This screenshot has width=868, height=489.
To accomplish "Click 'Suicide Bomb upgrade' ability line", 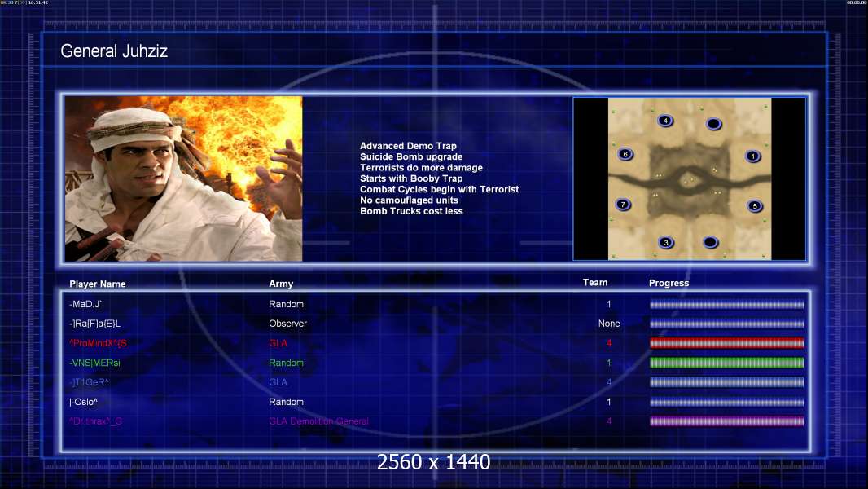I will coord(411,156).
